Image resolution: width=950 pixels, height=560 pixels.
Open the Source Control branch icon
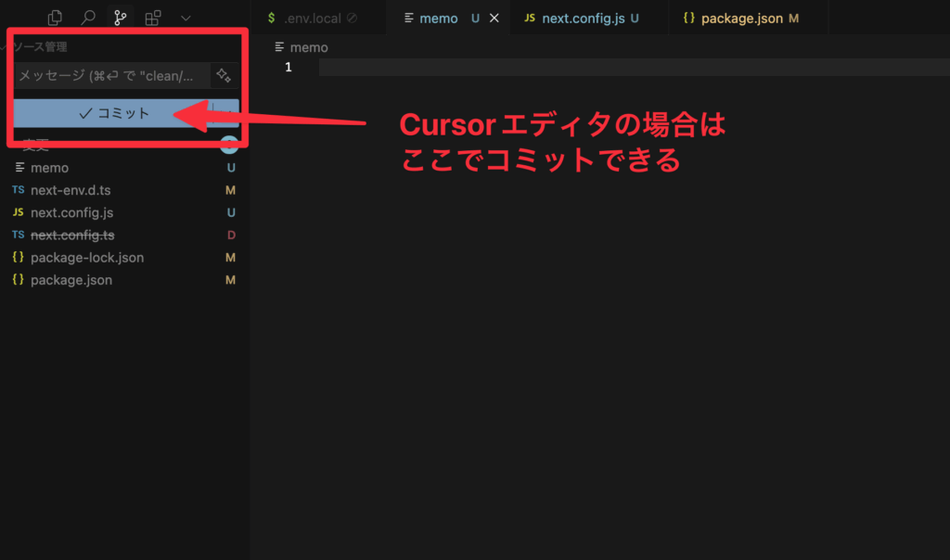(122, 17)
